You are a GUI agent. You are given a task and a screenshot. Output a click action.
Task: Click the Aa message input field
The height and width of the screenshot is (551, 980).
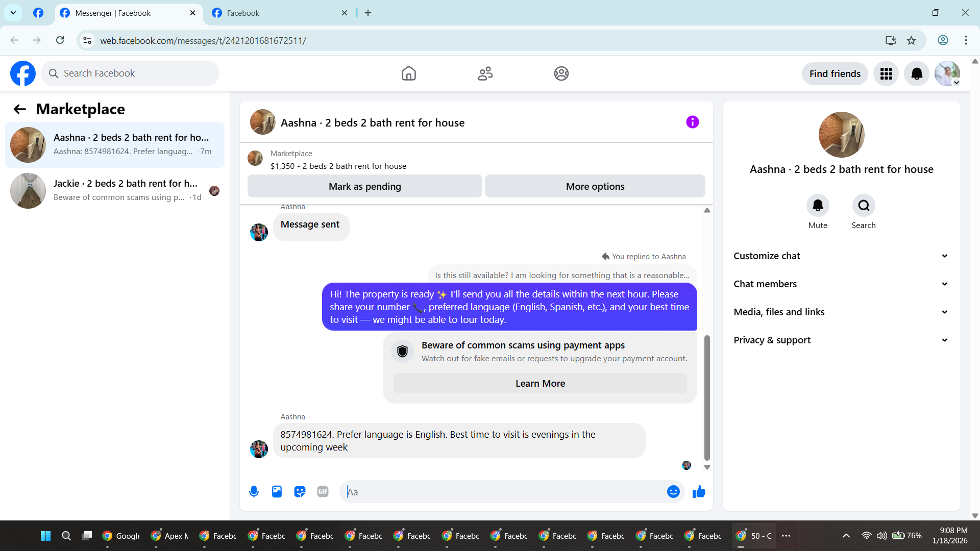click(503, 492)
